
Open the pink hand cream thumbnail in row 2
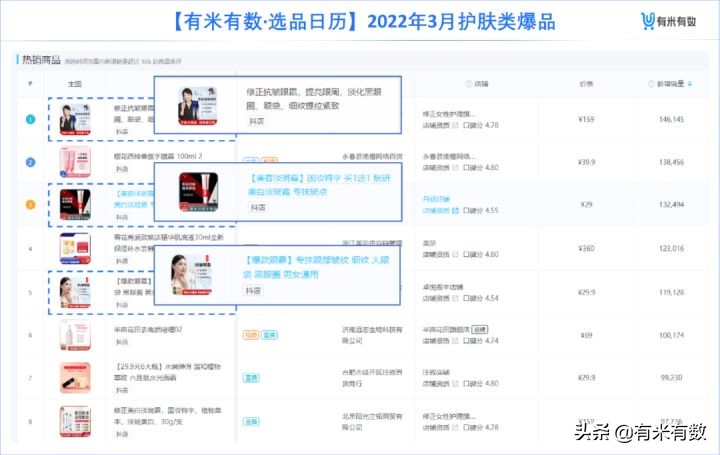click(x=75, y=162)
